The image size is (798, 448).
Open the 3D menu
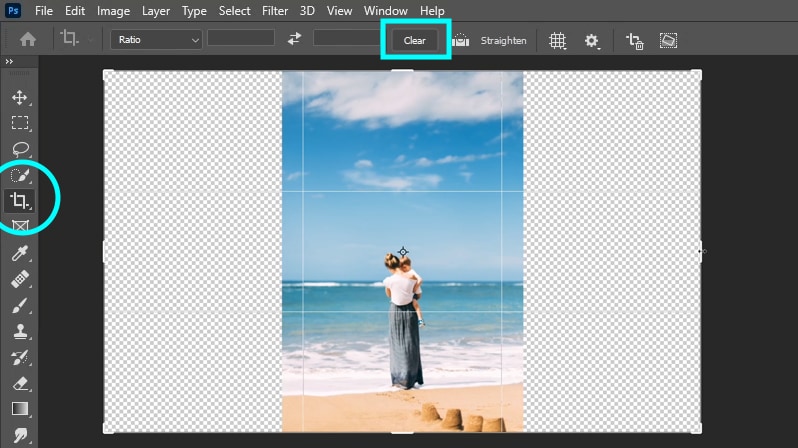point(307,11)
